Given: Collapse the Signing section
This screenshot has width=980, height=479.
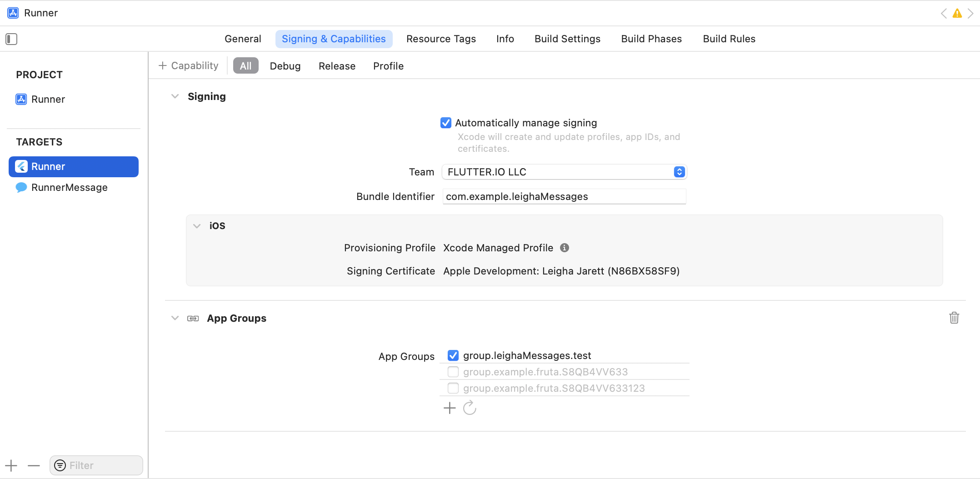Looking at the screenshot, I should tap(175, 96).
